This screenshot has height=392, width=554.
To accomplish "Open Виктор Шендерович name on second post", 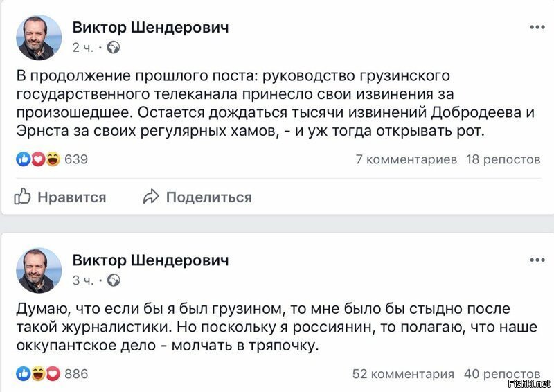I will (x=150, y=260).
